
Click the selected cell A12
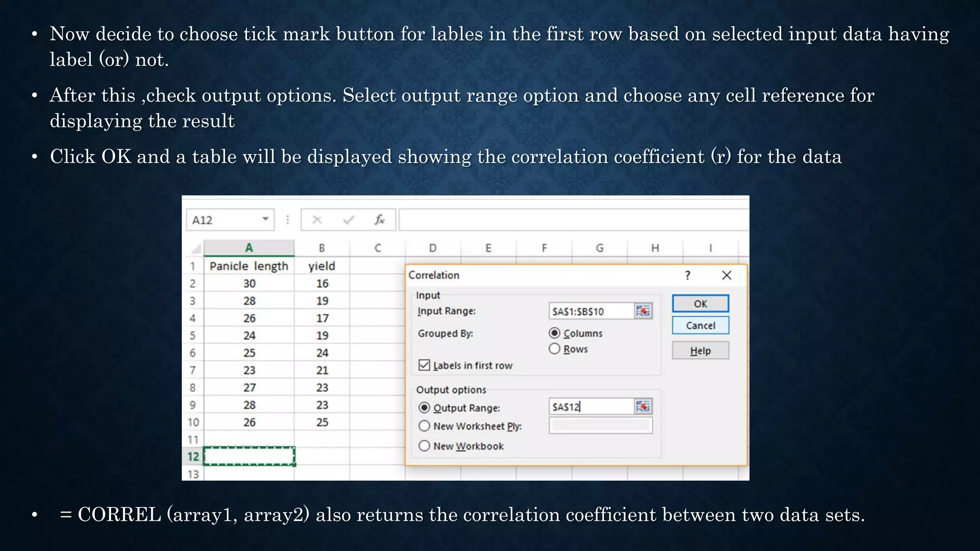pos(249,456)
